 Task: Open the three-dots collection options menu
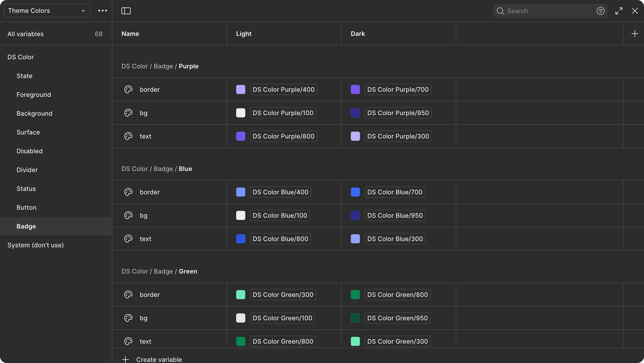(x=103, y=11)
